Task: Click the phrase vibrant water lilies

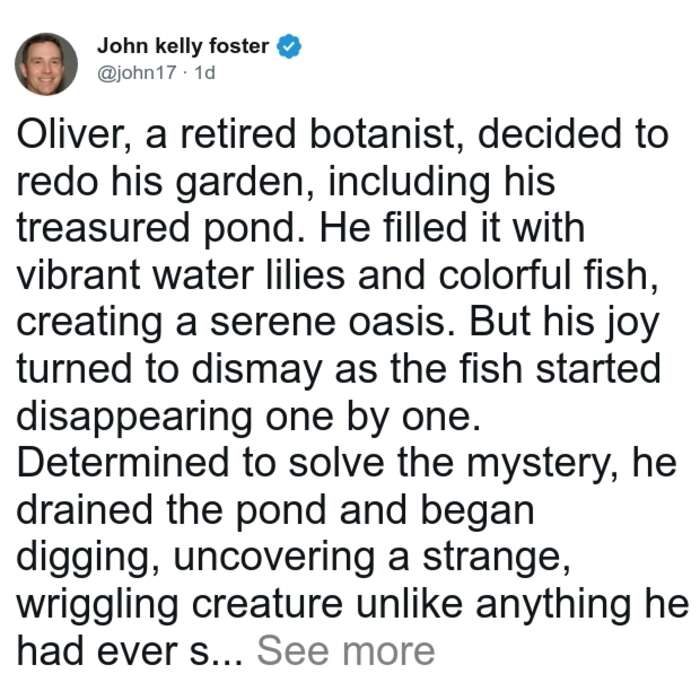Action: 181,275
